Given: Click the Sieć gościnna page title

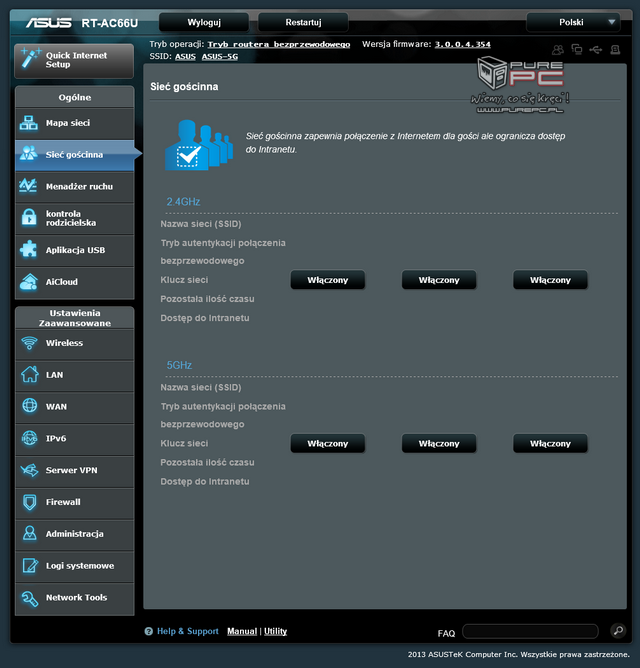Looking at the screenshot, I should click(184, 86).
